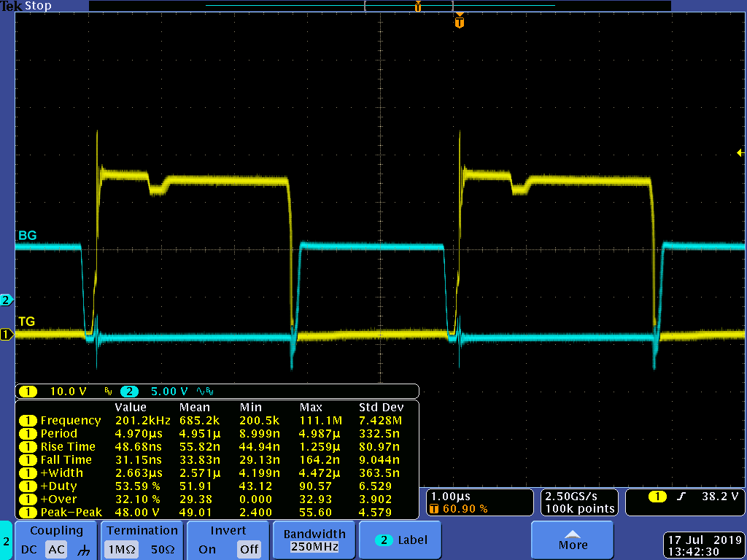Select ground coupling symbol
747x560 pixels.
tap(84, 551)
